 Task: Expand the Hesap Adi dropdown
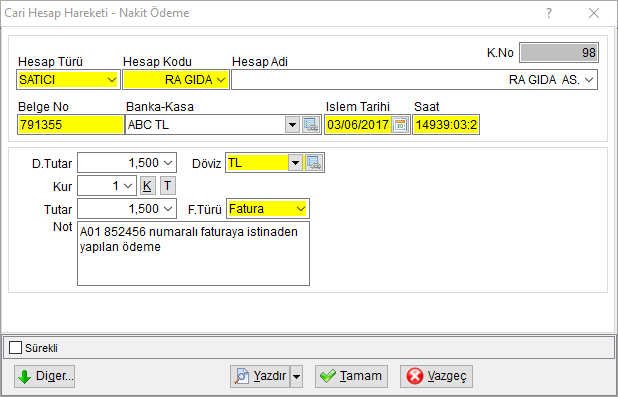(589, 80)
